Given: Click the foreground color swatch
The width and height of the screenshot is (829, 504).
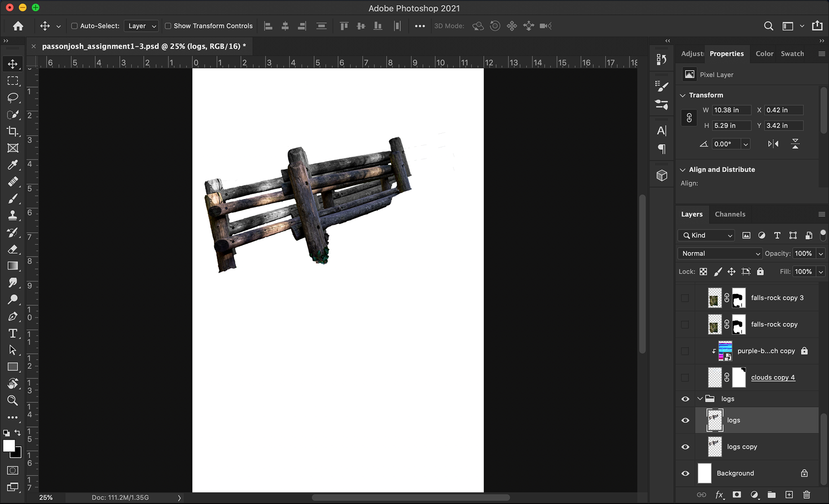Looking at the screenshot, I should pos(9,446).
